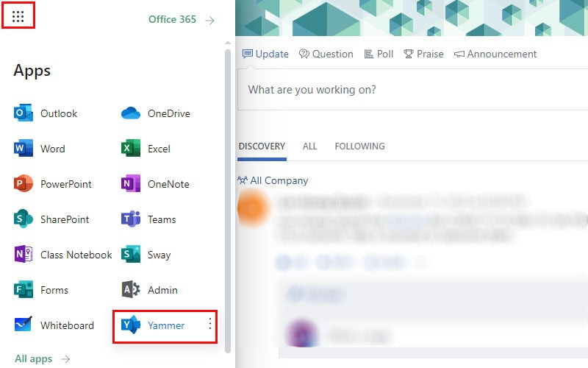
Task: Click the orange profile avatar in feed
Action: click(254, 208)
